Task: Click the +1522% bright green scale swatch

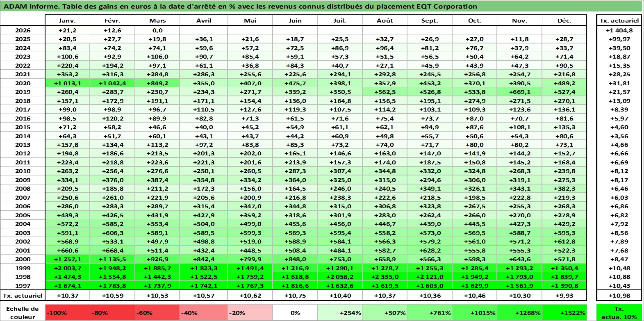Action: point(564,312)
